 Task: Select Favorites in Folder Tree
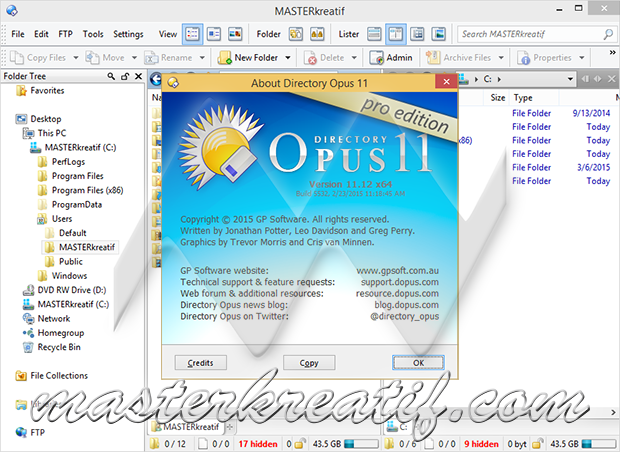[47, 91]
